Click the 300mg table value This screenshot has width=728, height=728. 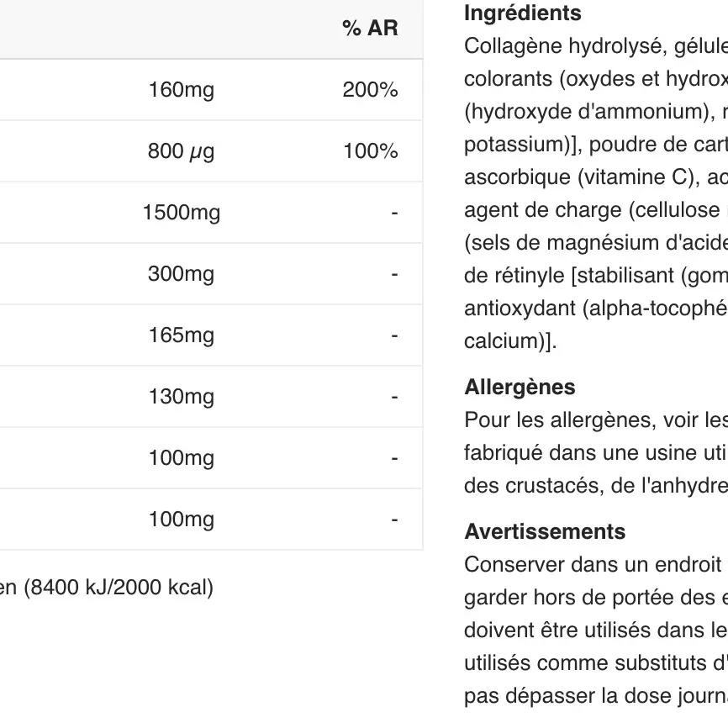[x=181, y=274]
